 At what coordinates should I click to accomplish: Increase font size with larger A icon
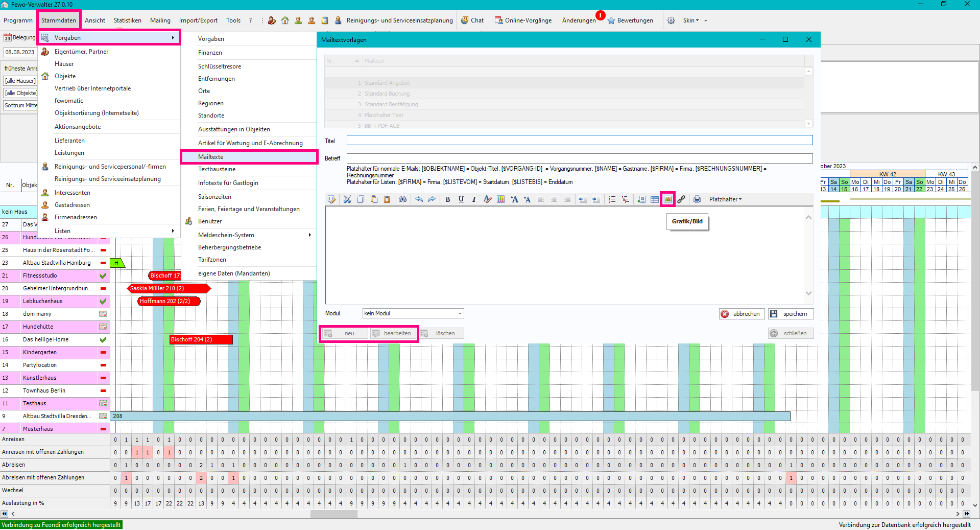click(514, 199)
